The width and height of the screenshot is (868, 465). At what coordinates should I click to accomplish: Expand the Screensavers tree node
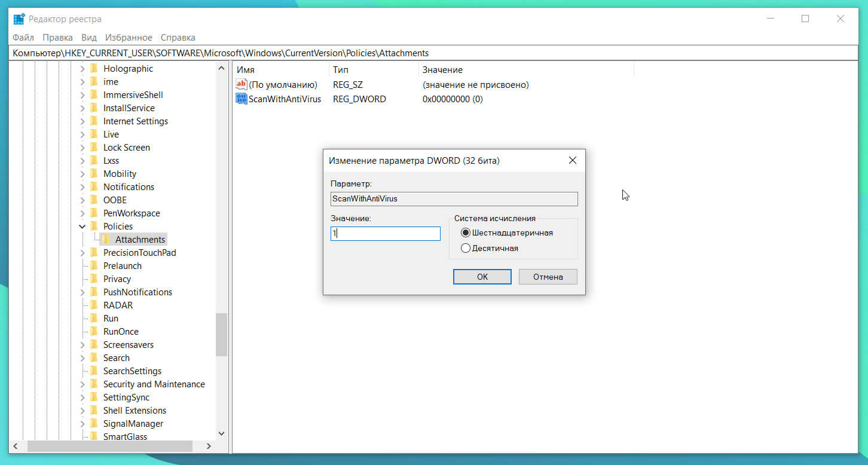tap(82, 345)
